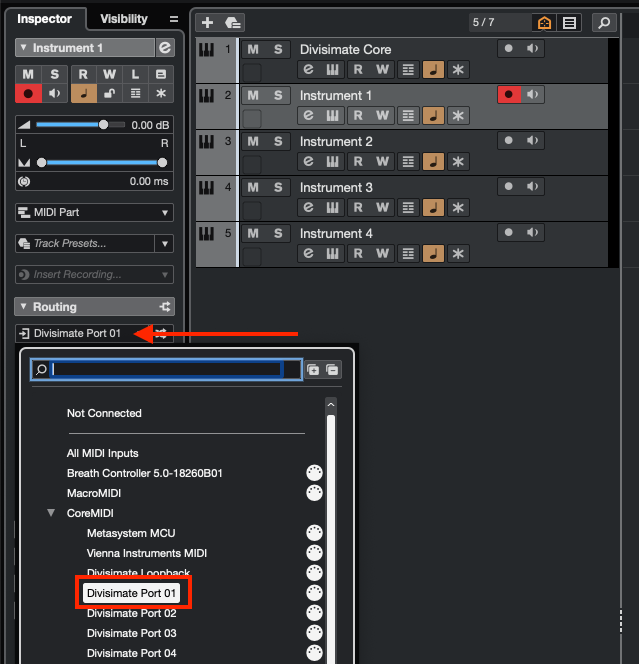Enable monitor on Divisimate Core track
The image size is (639, 664).
[534, 49]
